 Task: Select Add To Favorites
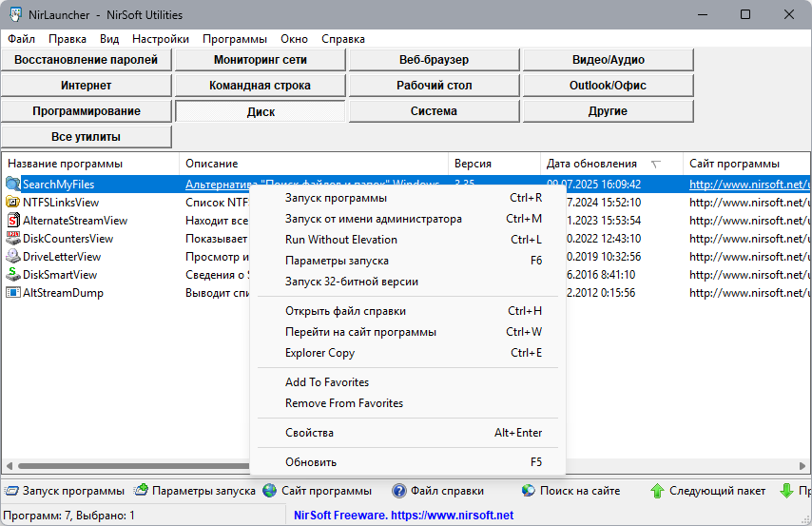408,382
